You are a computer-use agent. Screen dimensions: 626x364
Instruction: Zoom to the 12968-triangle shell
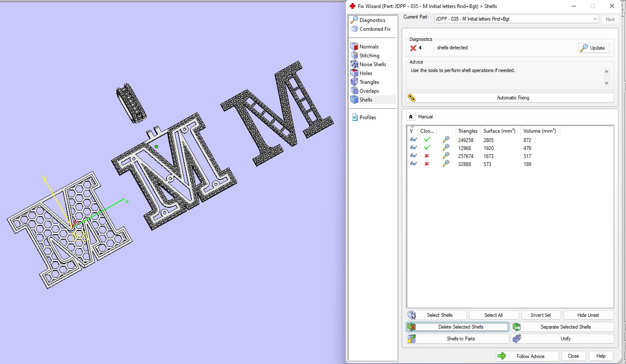pos(446,148)
